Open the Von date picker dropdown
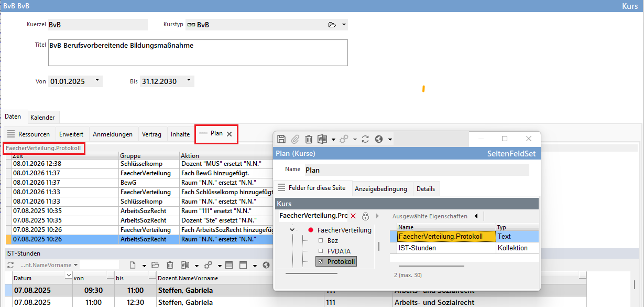This screenshot has height=307, width=644. coord(97,81)
